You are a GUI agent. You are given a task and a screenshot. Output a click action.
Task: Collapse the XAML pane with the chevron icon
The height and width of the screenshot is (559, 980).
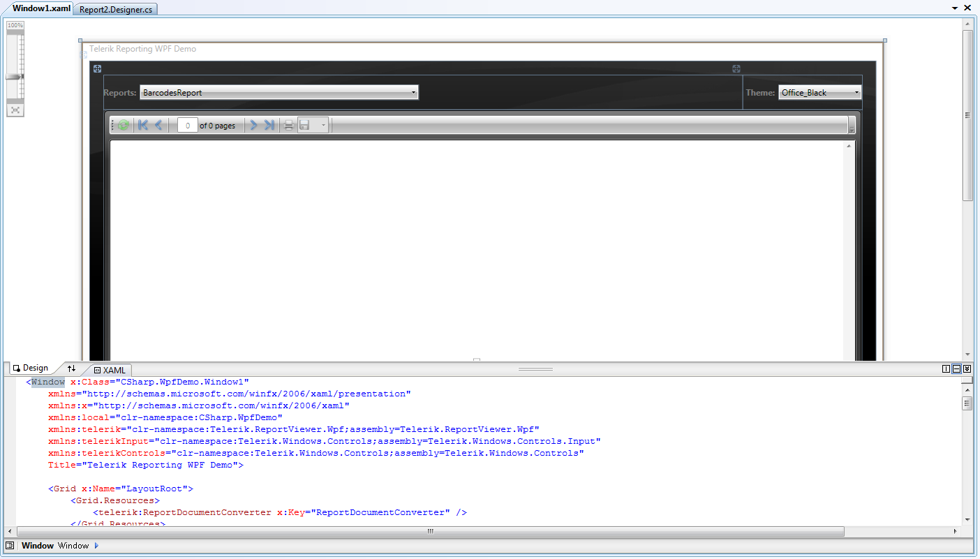(967, 368)
